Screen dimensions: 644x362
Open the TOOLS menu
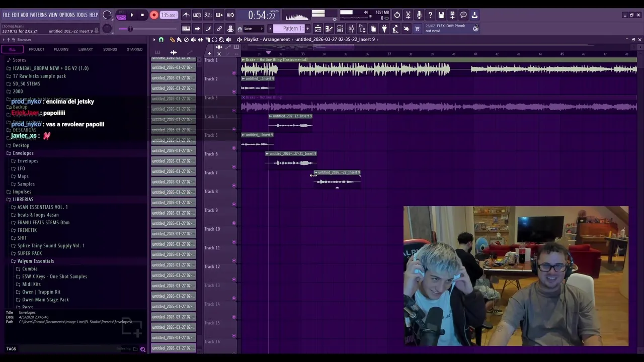tap(82, 15)
